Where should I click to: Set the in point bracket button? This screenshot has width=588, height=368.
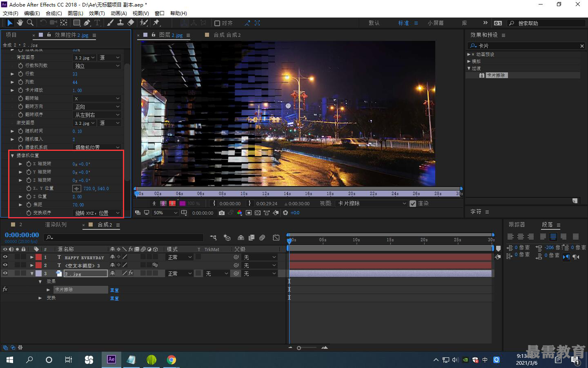tap(214, 203)
